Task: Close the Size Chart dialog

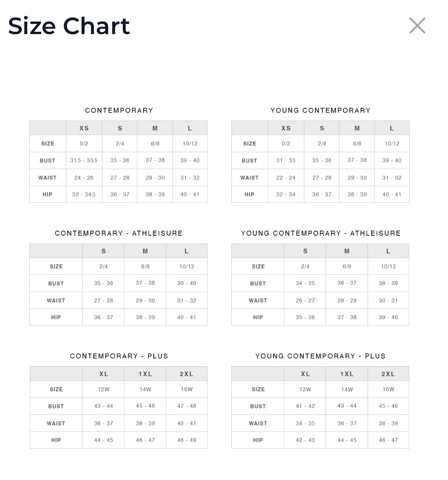Action: click(x=417, y=25)
